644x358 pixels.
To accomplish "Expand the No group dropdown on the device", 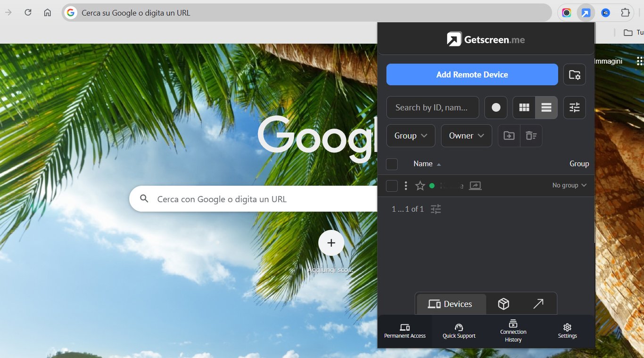I will pyautogui.click(x=569, y=185).
